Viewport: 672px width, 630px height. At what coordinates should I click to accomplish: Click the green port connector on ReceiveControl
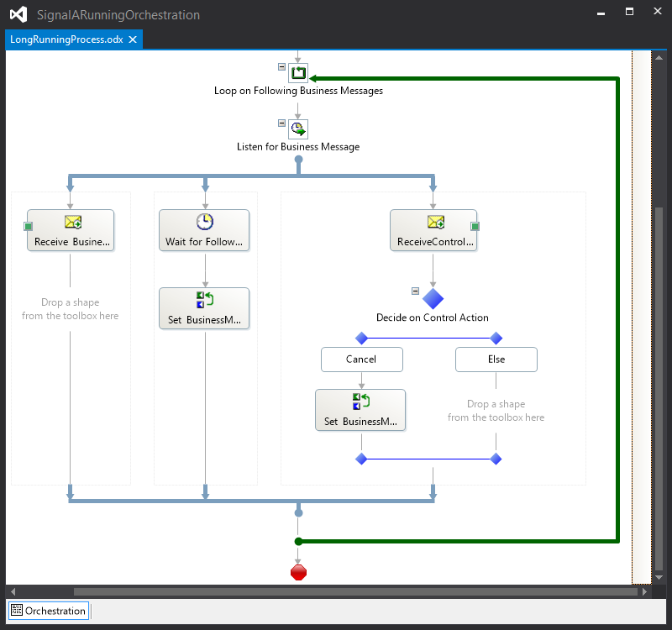(475, 226)
